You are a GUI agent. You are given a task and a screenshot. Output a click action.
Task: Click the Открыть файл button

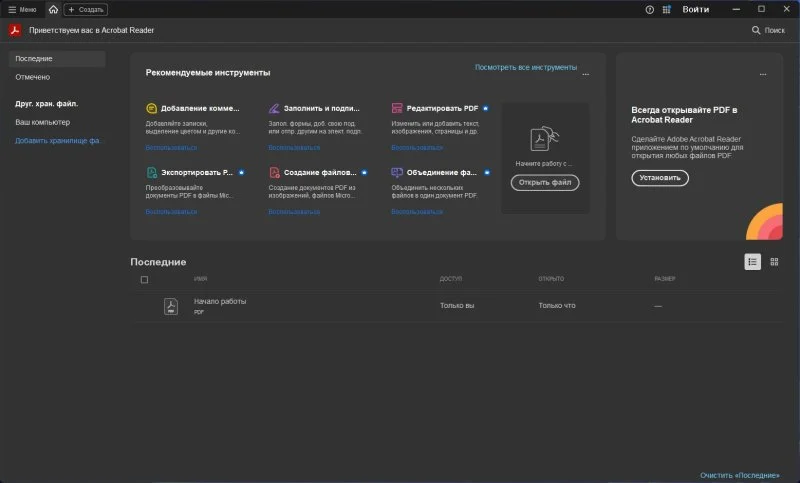(x=545, y=183)
